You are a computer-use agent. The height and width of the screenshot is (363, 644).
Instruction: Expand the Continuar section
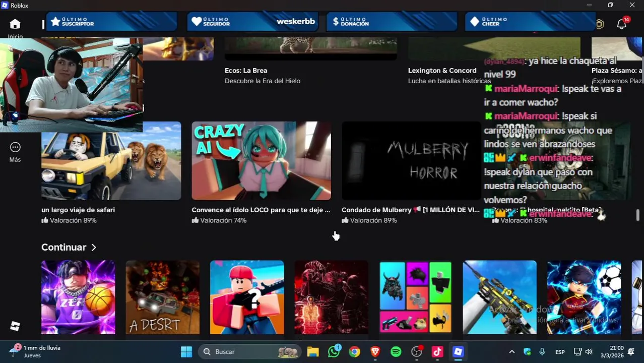coord(69,247)
